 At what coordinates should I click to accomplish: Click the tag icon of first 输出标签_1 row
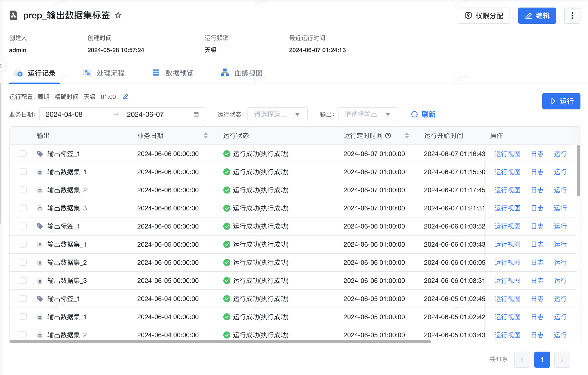tap(40, 154)
